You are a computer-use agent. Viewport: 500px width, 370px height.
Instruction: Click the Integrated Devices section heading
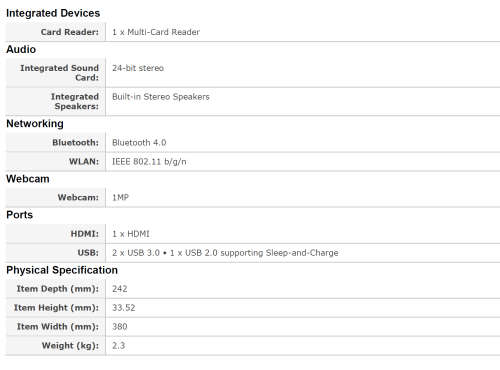pos(53,13)
